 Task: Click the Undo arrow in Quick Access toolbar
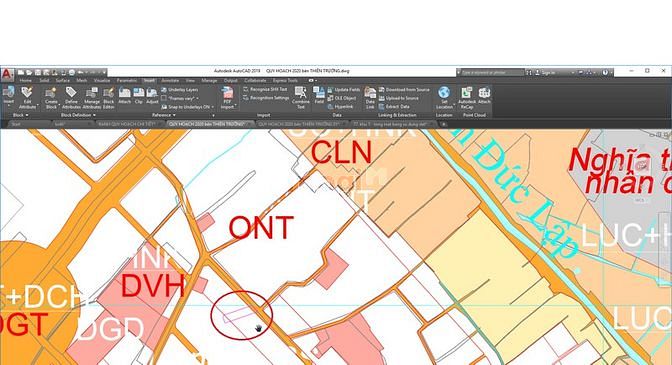pos(80,72)
